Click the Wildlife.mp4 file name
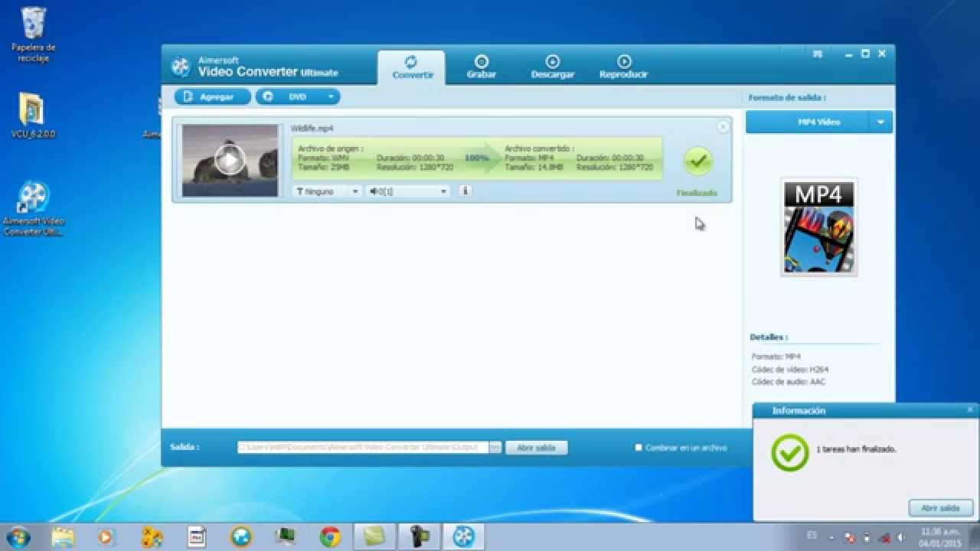 click(x=312, y=129)
